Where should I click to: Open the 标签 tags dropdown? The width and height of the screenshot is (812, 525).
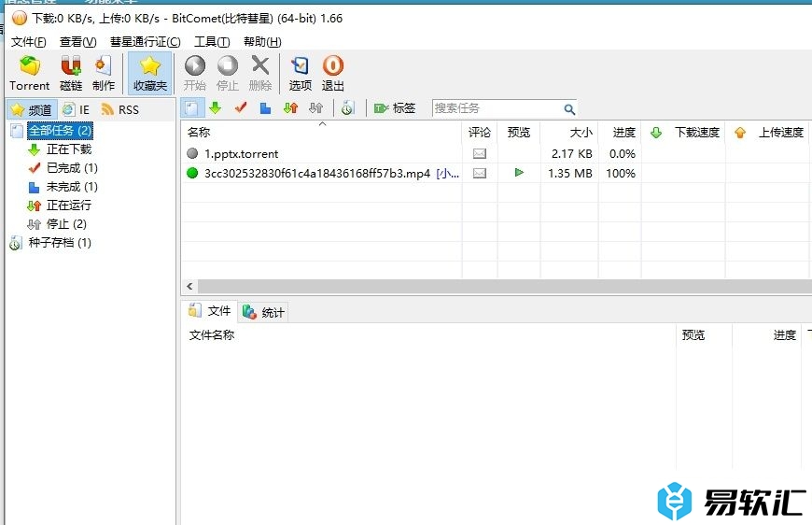(x=395, y=108)
